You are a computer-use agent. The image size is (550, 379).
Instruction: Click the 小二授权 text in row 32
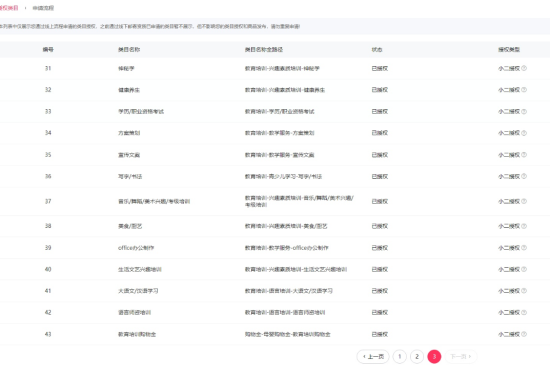pos(509,90)
